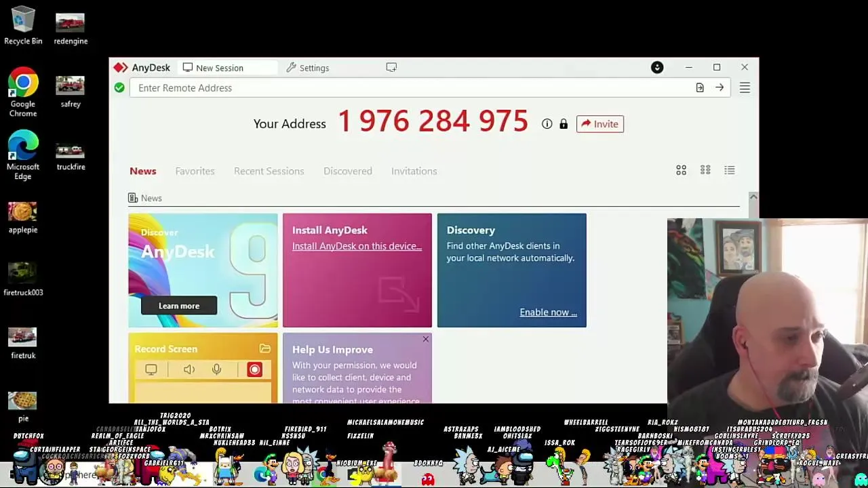Image resolution: width=868 pixels, height=488 pixels.
Task: Select the firetruck003 desktop file
Action: click(x=23, y=280)
